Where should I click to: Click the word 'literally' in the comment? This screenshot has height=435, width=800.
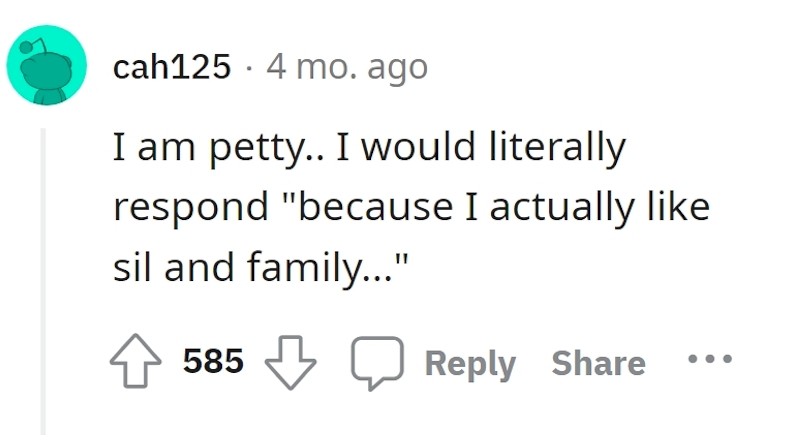tap(557, 148)
